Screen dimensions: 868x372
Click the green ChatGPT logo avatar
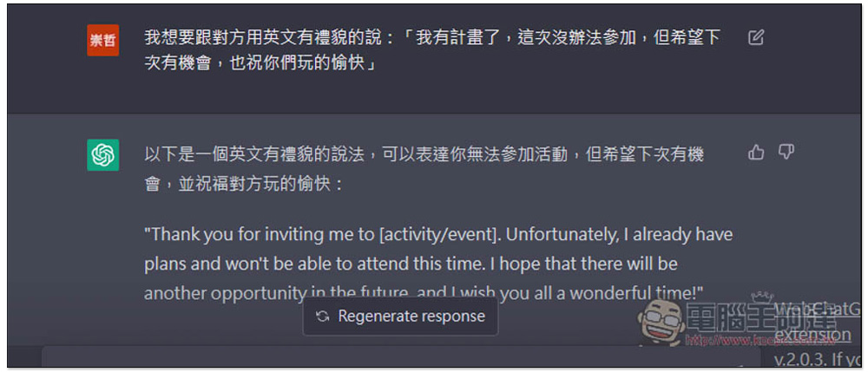point(103,155)
